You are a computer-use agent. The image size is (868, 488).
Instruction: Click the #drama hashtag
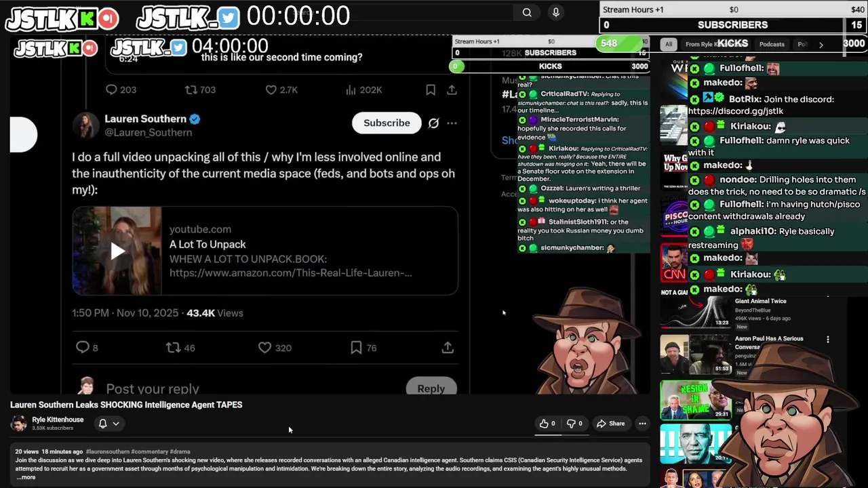click(x=180, y=451)
